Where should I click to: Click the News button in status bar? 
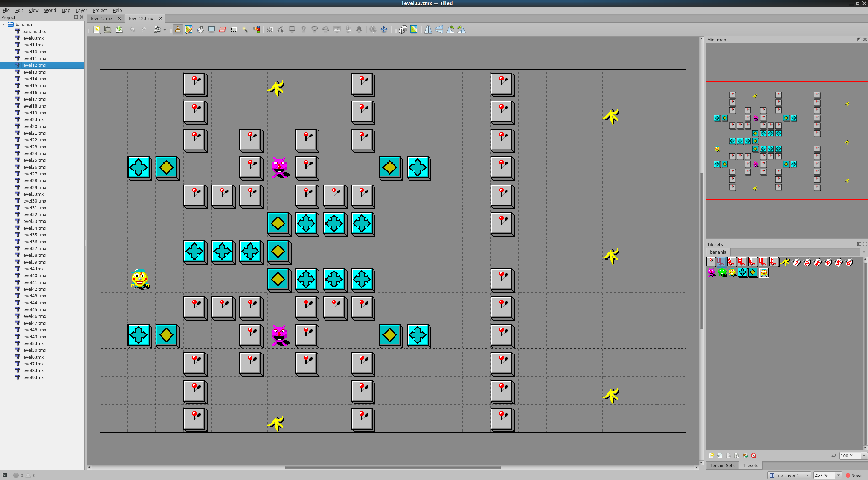854,475
